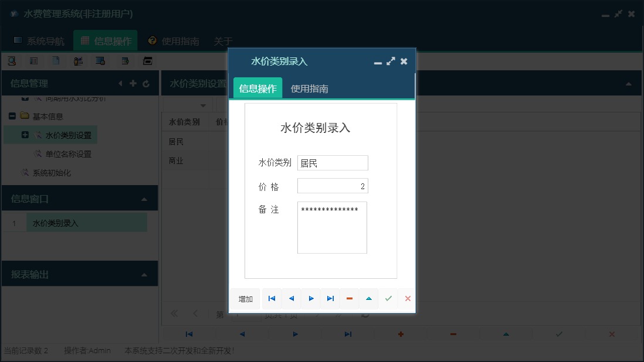Select the preview/search tool on the toolbar
This screenshot has height=362, width=644.
12,61
